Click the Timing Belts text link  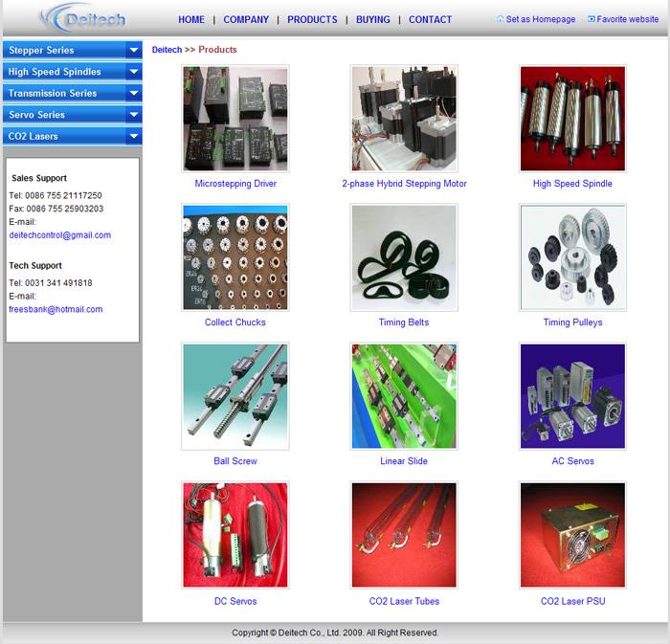click(x=404, y=322)
